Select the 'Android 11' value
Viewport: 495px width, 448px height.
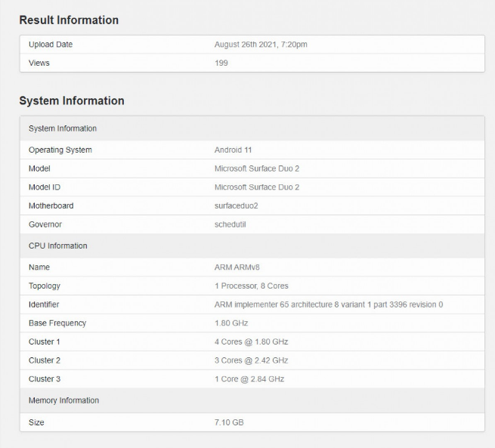233,150
